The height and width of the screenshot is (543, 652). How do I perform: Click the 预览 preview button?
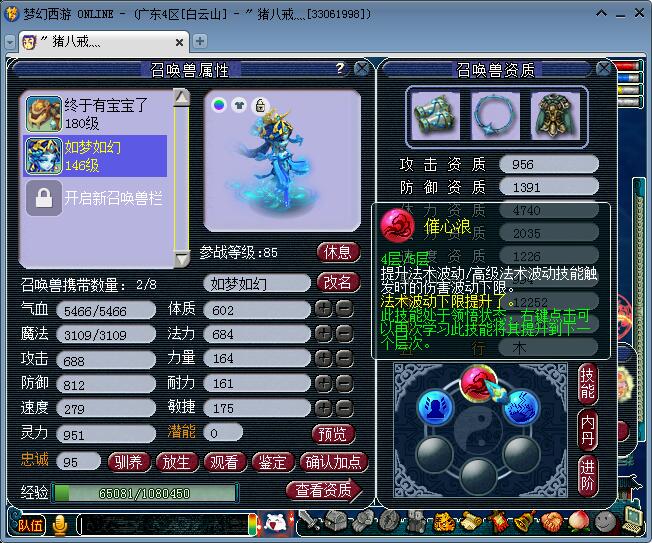coord(333,434)
